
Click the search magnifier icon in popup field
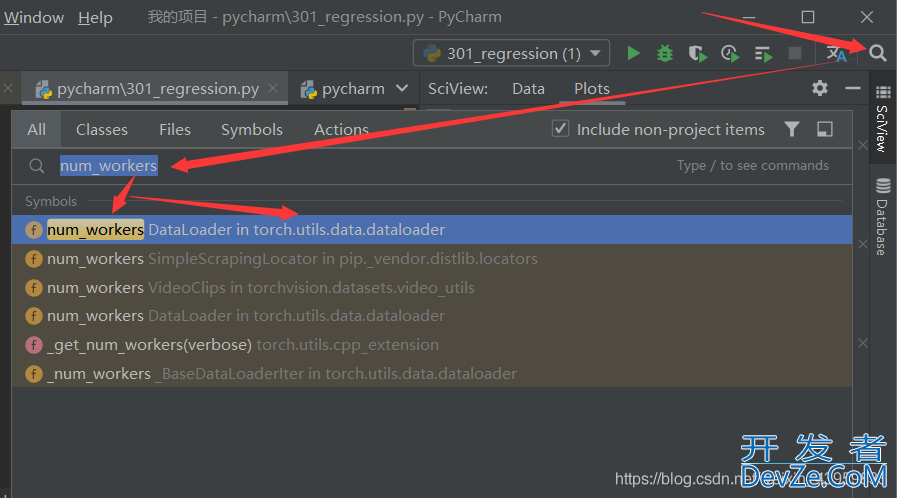tap(37, 166)
